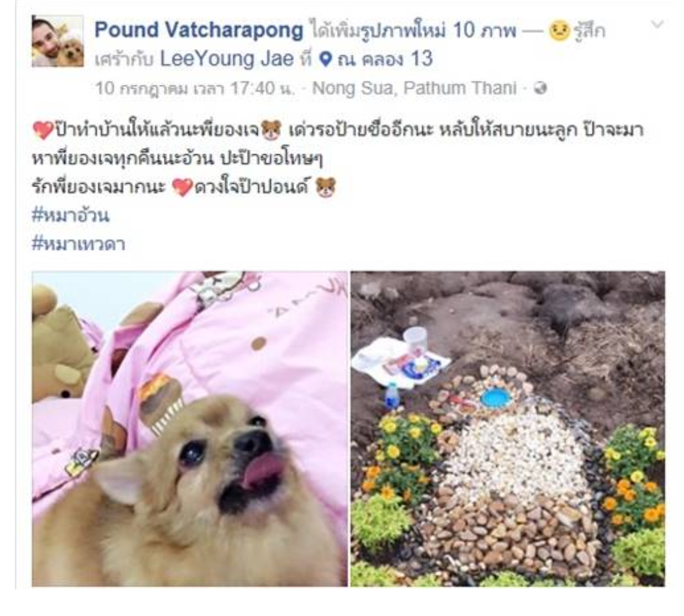Screen dimensions: 684x616
Task: Click the sad feeling emoji icon
Action: pos(559,31)
